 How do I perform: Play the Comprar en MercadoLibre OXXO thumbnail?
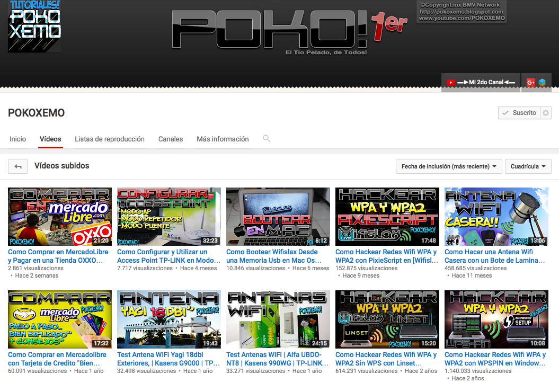pos(60,217)
